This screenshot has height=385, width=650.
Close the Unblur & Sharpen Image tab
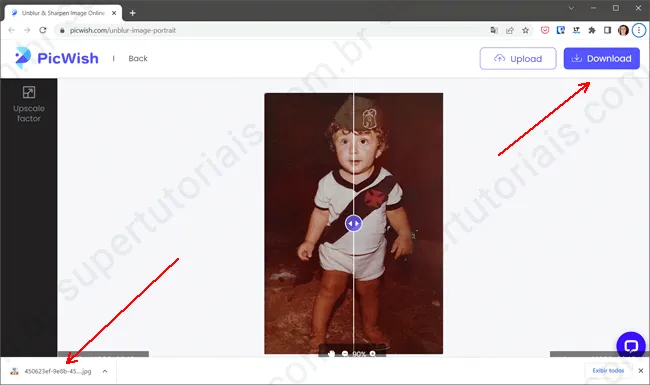click(114, 13)
